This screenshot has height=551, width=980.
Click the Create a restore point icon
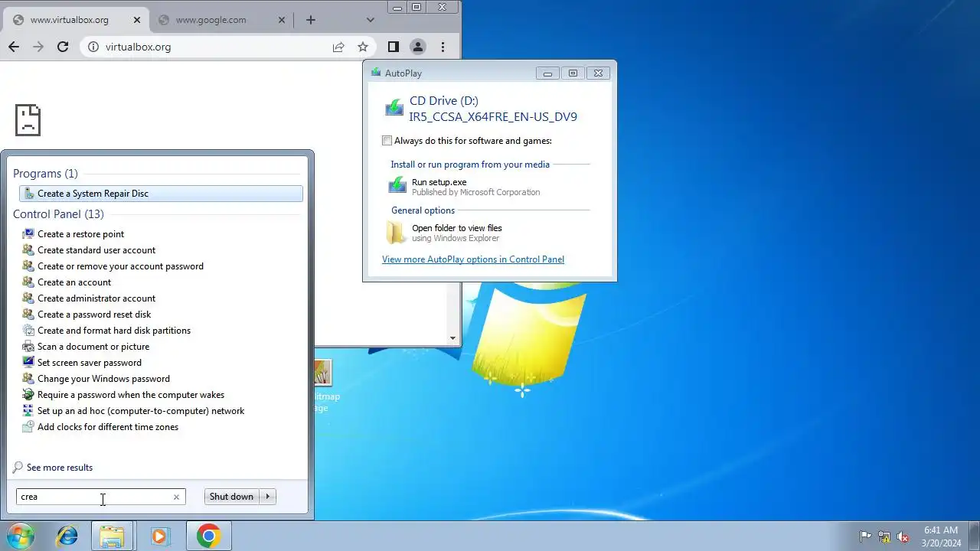pyautogui.click(x=29, y=234)
